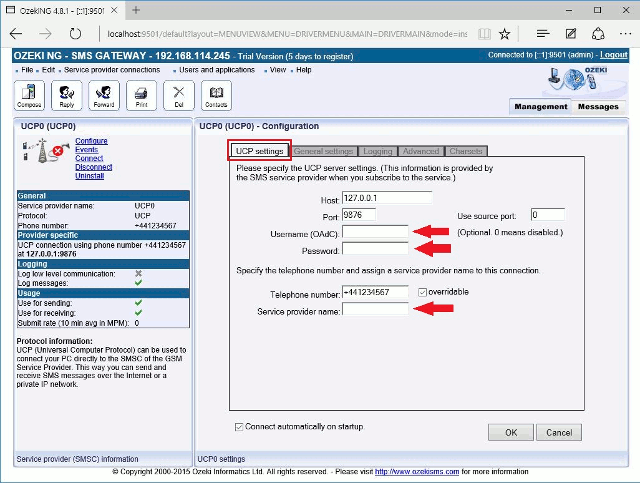
Task: Open Service provider connections menu
Action: click(112, 70)
